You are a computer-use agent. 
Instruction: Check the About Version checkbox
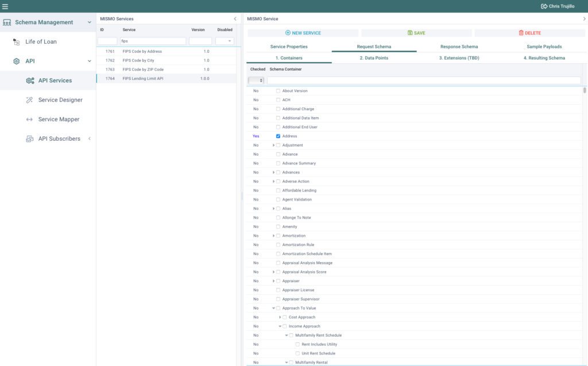278,91
